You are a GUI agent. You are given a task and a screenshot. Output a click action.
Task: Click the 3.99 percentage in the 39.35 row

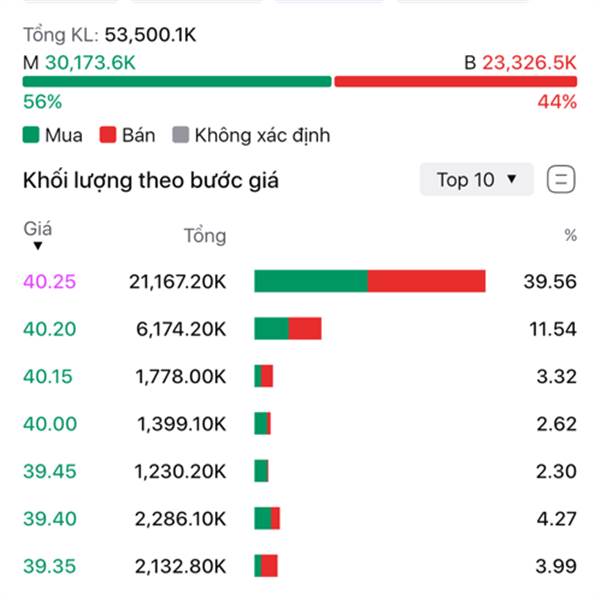point(556,566)
